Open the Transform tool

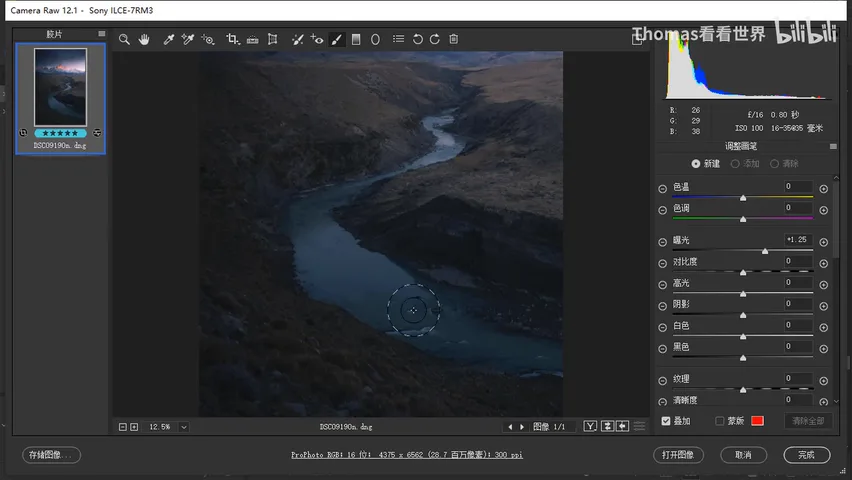tap(272, 39)
